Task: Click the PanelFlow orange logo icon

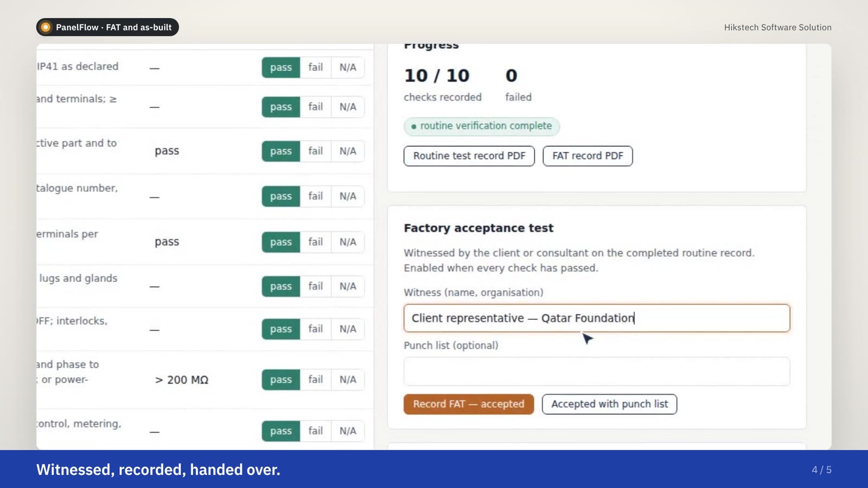Action: point(46,27)
